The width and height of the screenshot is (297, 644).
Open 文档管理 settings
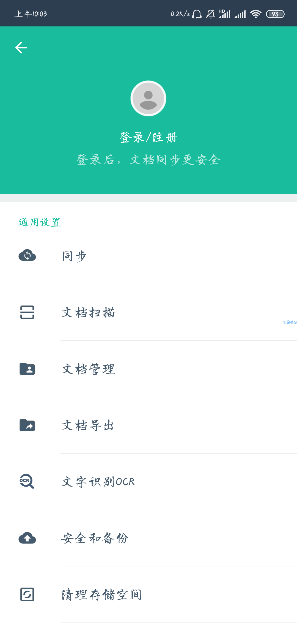point(148,369)
